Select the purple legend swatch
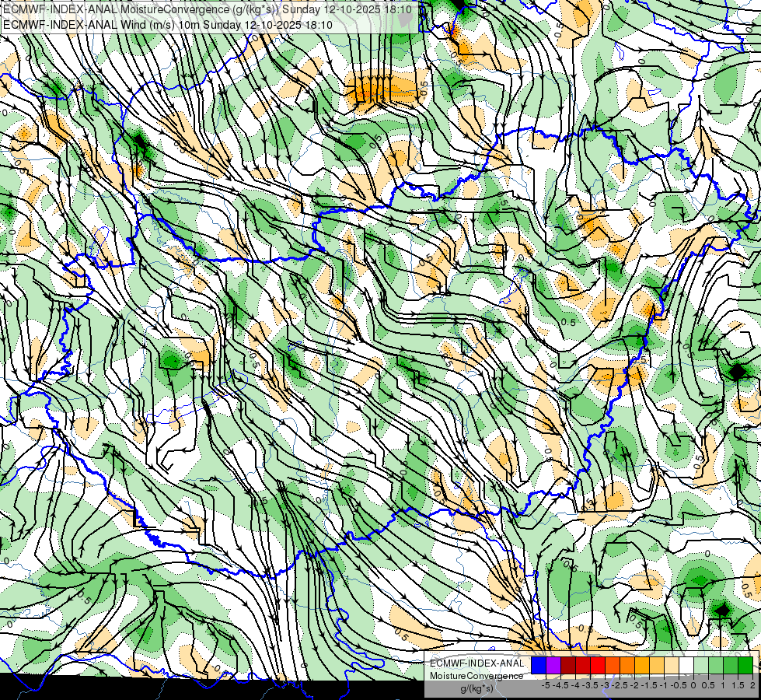Screen dimensions: 761x700 pos(553,665)
